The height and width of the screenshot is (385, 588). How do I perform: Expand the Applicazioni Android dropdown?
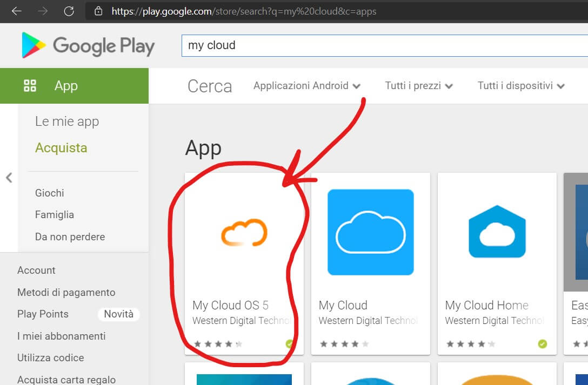pos(306,86)
